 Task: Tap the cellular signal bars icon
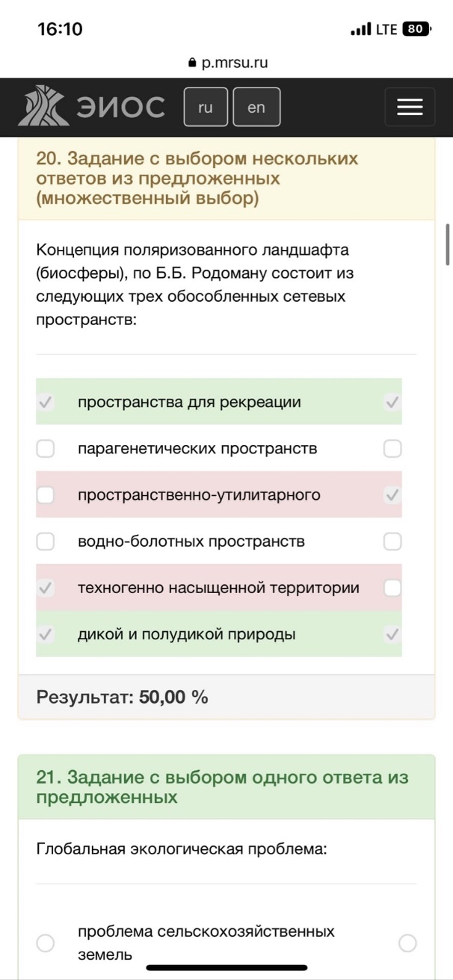click(360, 30)
